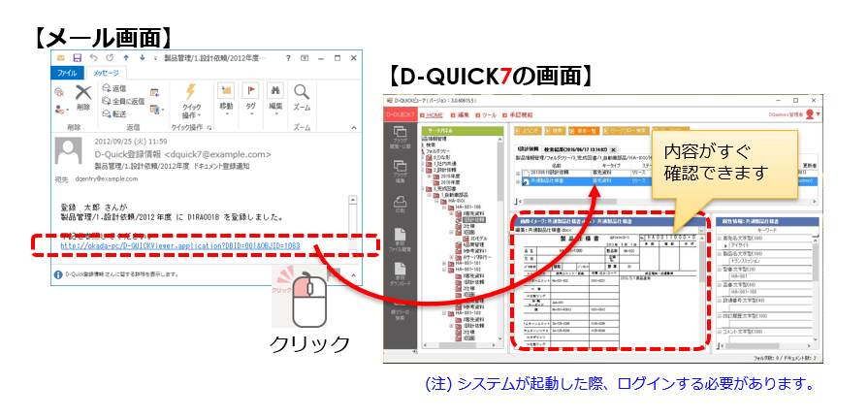Click the mail body scrollbar up arrow

(354, 201)
